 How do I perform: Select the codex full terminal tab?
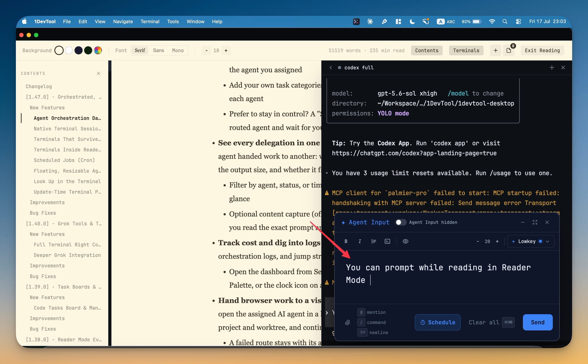tap(356, 68)
